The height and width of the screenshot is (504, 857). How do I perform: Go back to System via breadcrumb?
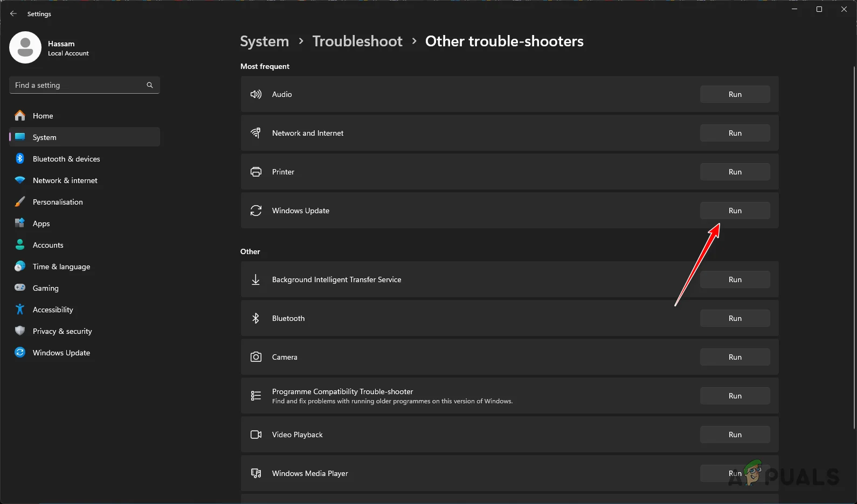[264, 41]
